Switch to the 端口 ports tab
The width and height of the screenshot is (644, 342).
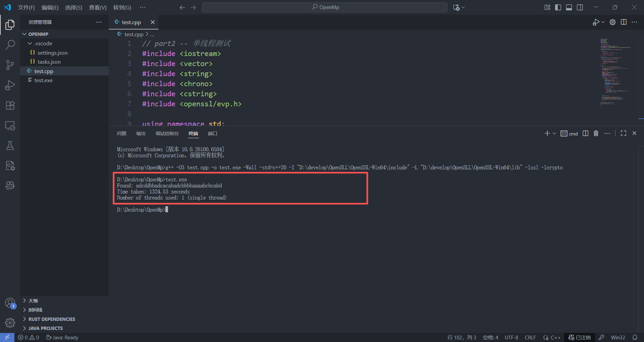[x=212, y=133]
